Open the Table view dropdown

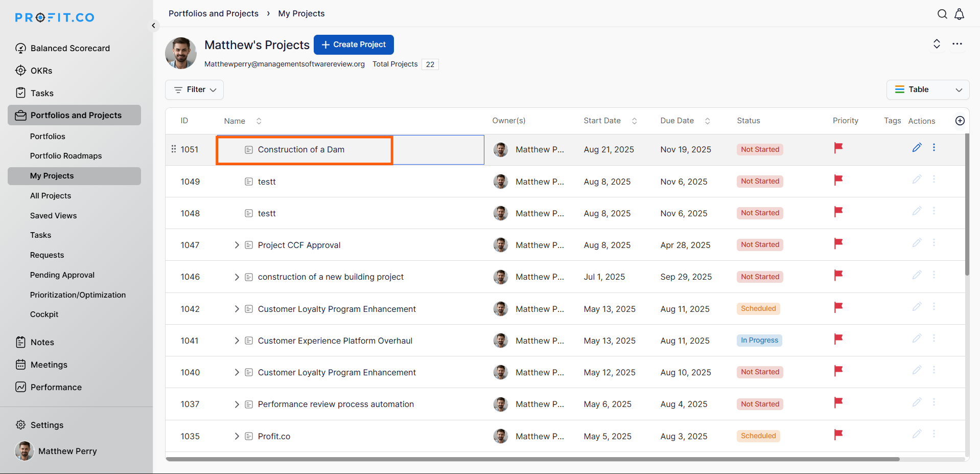pos(927,89)
